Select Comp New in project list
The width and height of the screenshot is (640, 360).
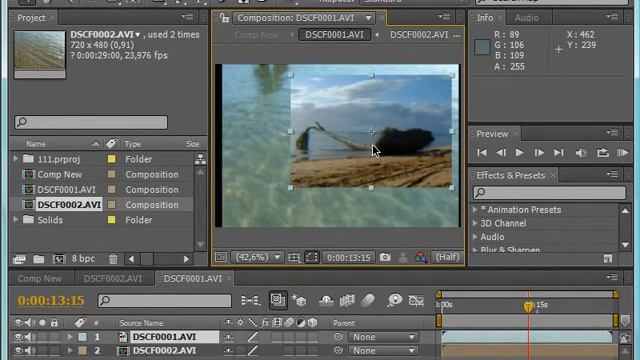pos(60,174)
